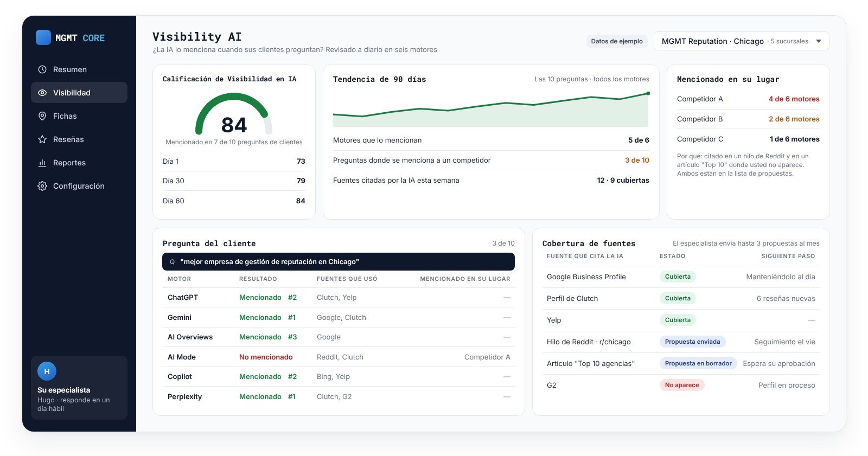Click the Cubierta badge in the Yelp row
The width and height of the screenshot is (868, 456).
click(x=678, y=320)
